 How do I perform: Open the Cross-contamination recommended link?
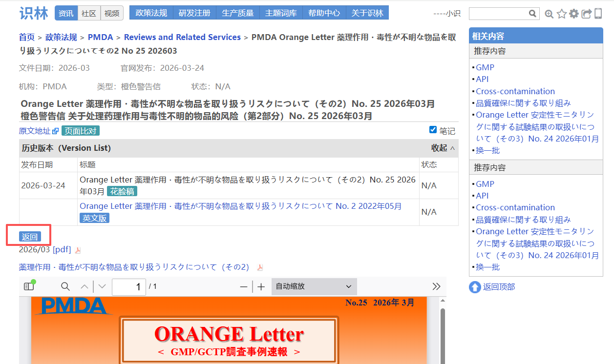pyautogui.click(x=515, y=91)
